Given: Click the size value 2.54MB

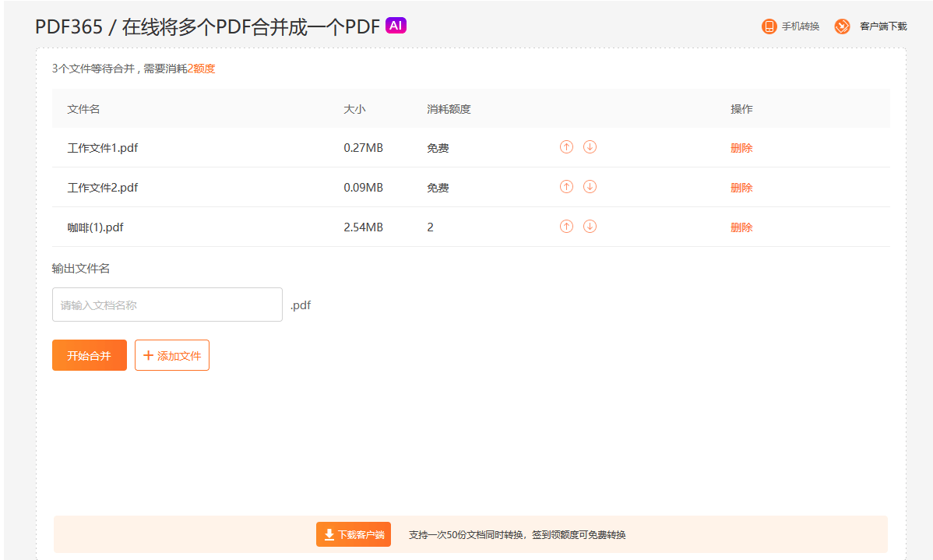Looking at the screenshot, I should coord(363,227).
